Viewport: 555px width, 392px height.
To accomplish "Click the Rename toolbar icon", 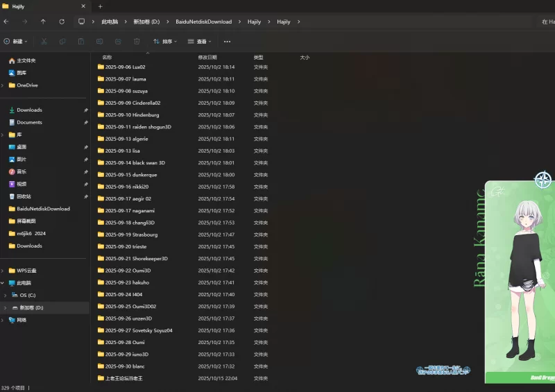I will tap(99, 42).
